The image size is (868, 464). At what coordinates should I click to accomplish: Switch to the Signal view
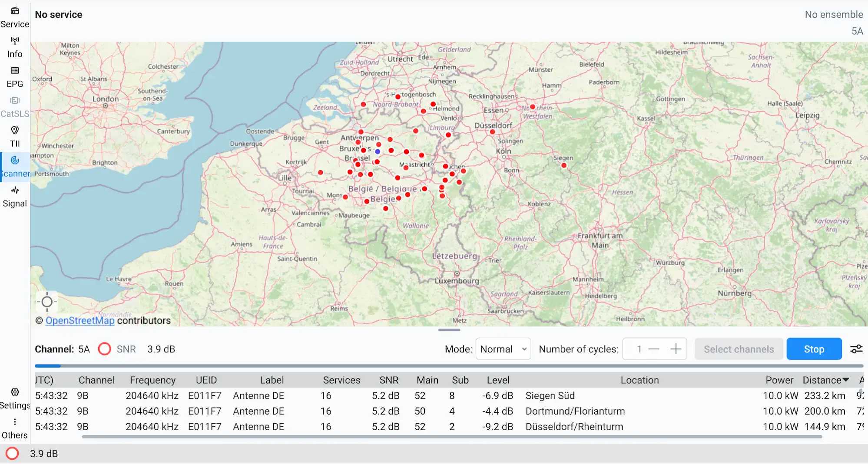coord(15,197)
